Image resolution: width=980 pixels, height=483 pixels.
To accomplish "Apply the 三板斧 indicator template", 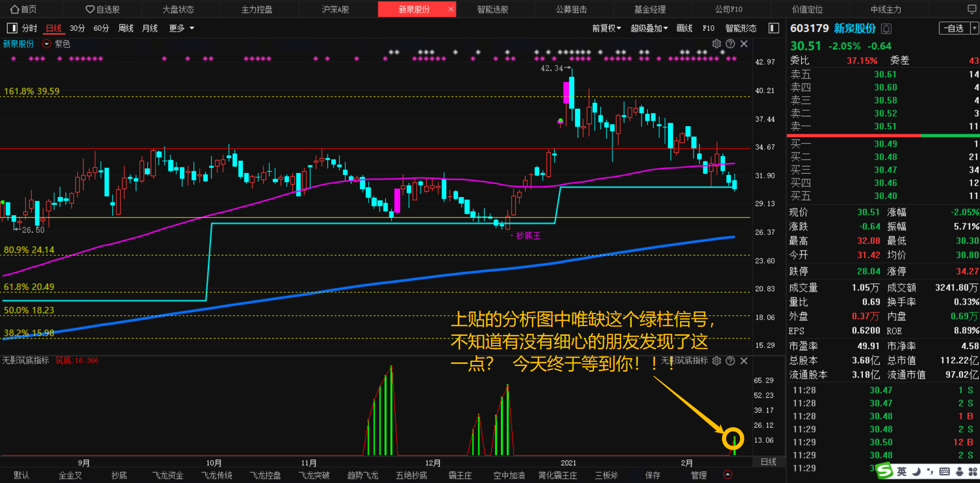I will point(607,475).
